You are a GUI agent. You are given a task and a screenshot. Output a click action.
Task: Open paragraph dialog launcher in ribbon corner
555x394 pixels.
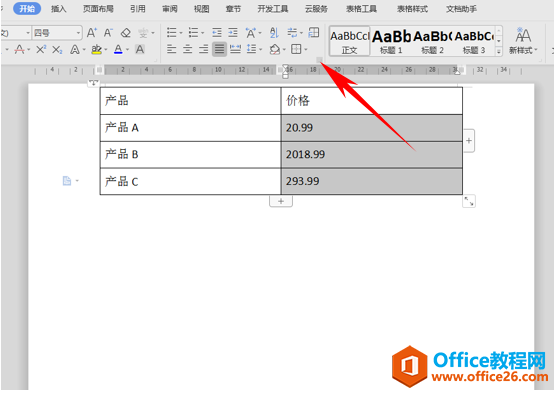[319, 59]
